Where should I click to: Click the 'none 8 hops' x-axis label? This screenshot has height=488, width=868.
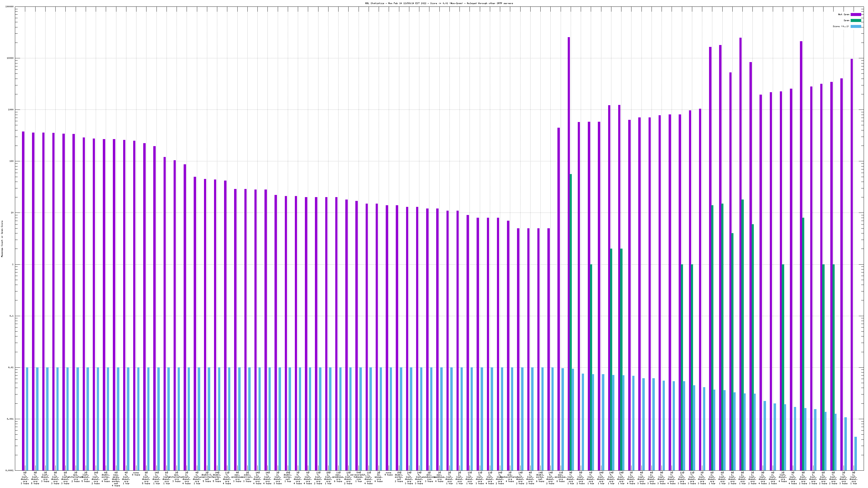pyautogui.click(x=136, y=474)
